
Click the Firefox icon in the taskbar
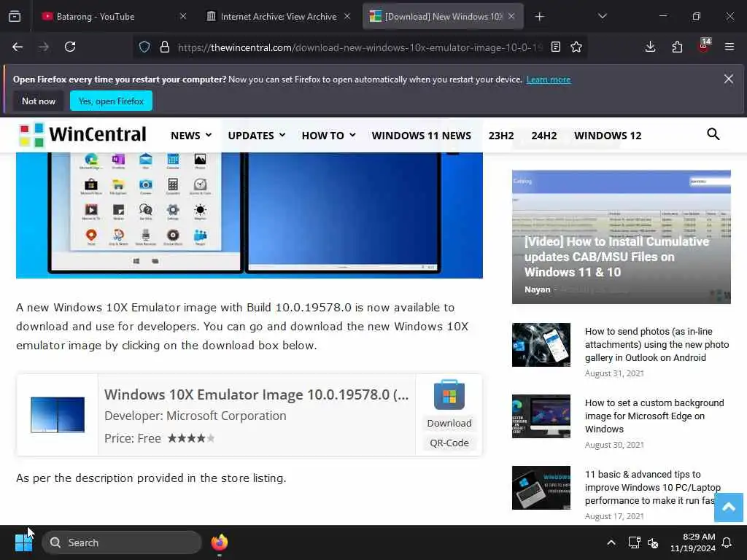(x=219, y=542)
